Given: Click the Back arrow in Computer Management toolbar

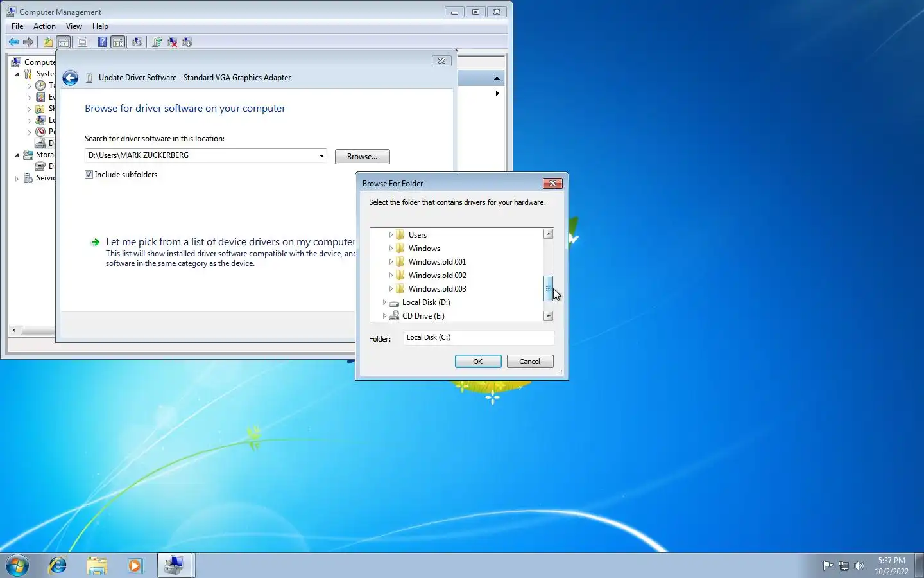Looking at the screenshot, I should (13, 42).
